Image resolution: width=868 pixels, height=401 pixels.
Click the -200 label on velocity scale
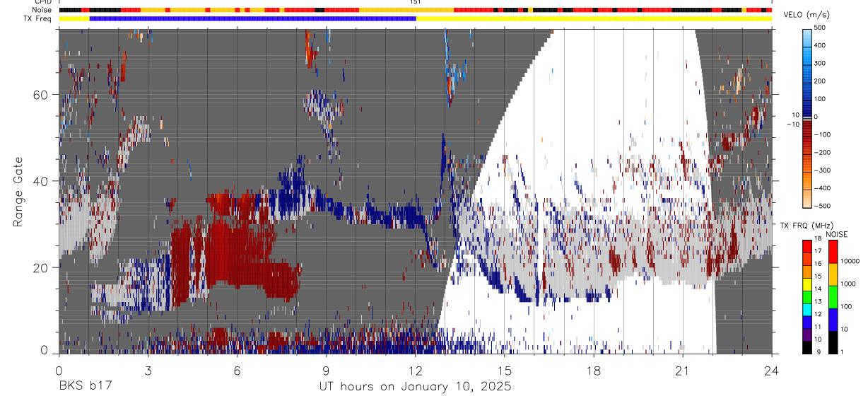[x=823, y=152]
